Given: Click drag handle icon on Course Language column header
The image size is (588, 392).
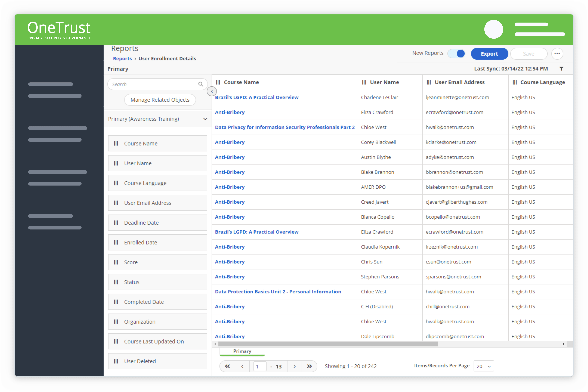Looking at the screenshot, I should (514, 82).
